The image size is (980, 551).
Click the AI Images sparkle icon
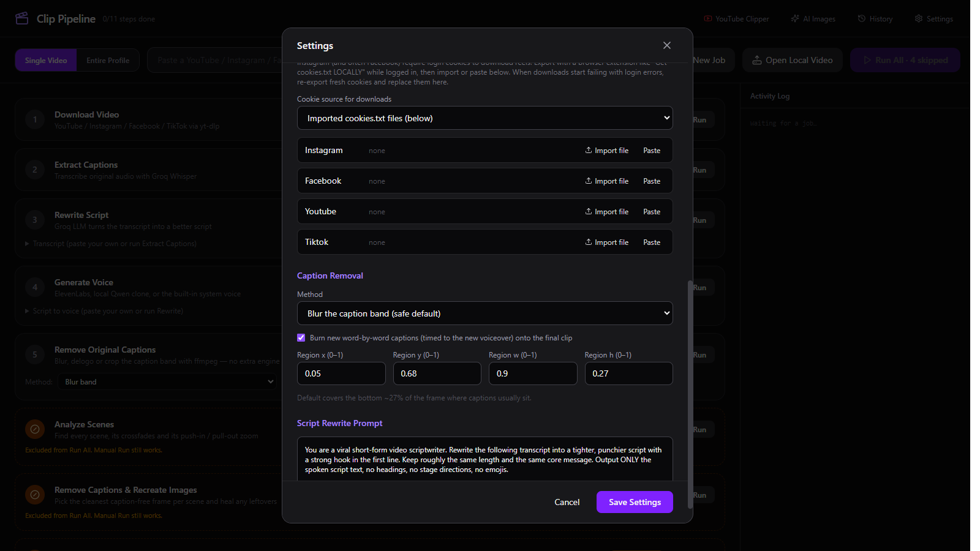795,19
